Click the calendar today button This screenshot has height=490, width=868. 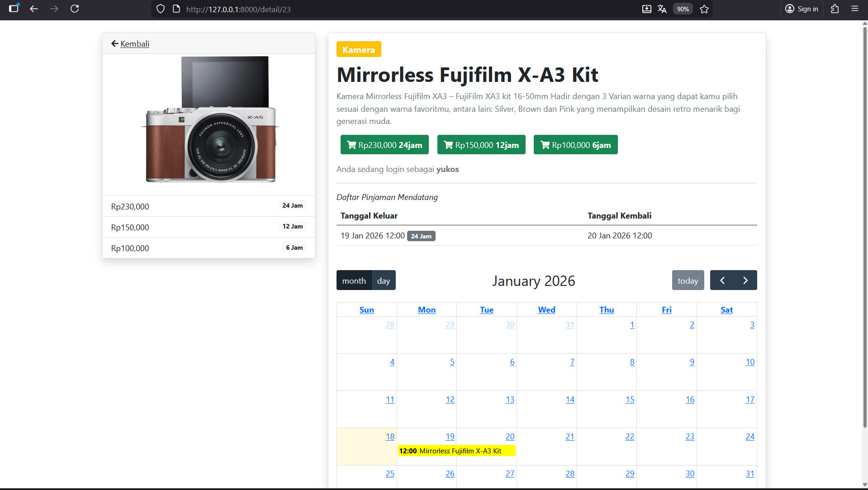[x=688, y=281]
